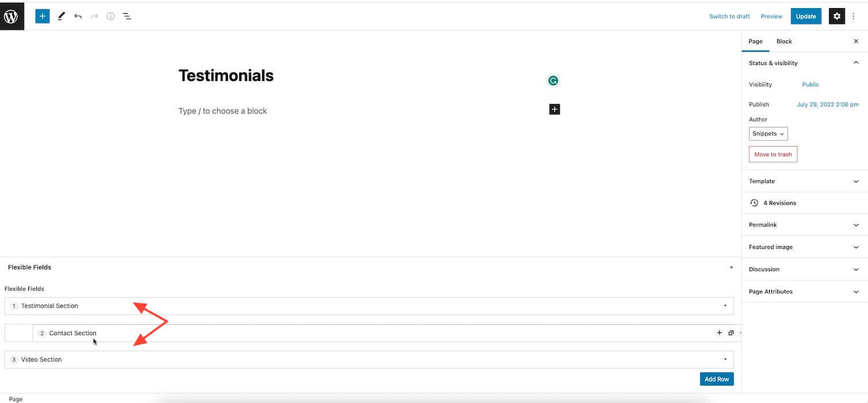The image size is (868, 403).
Task: Add a row using the plus icon on Contact Section
Action: pos(719,332)
